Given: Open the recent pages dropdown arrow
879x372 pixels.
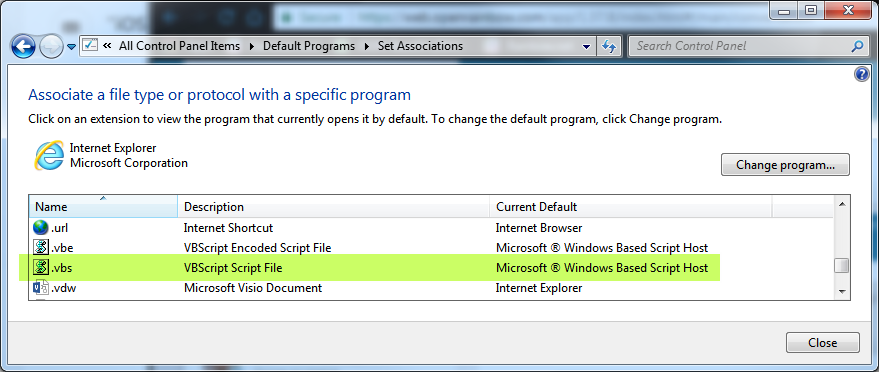Looking at the screenshot, I should tap(71, 46).
